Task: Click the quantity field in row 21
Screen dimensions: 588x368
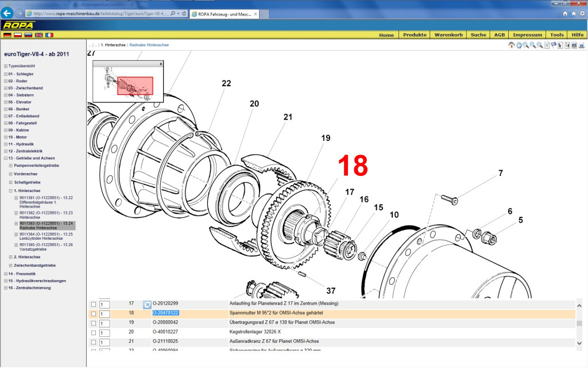Action: [x=105, y=343]
